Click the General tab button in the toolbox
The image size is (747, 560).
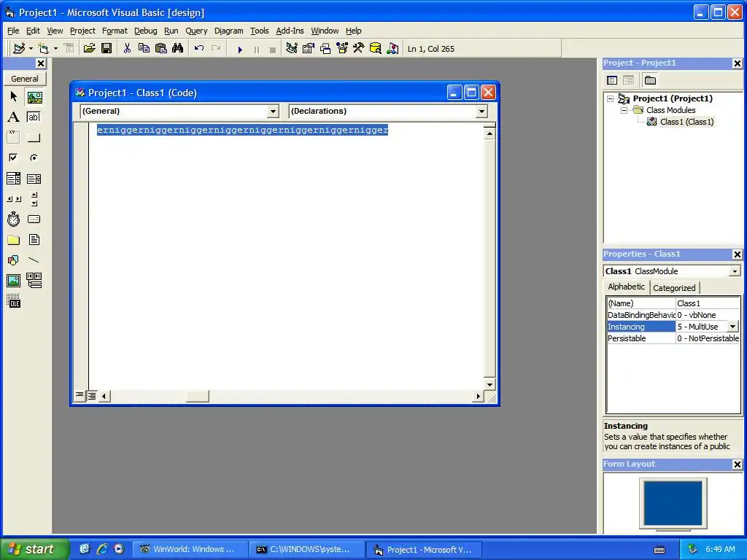point(25,79)
